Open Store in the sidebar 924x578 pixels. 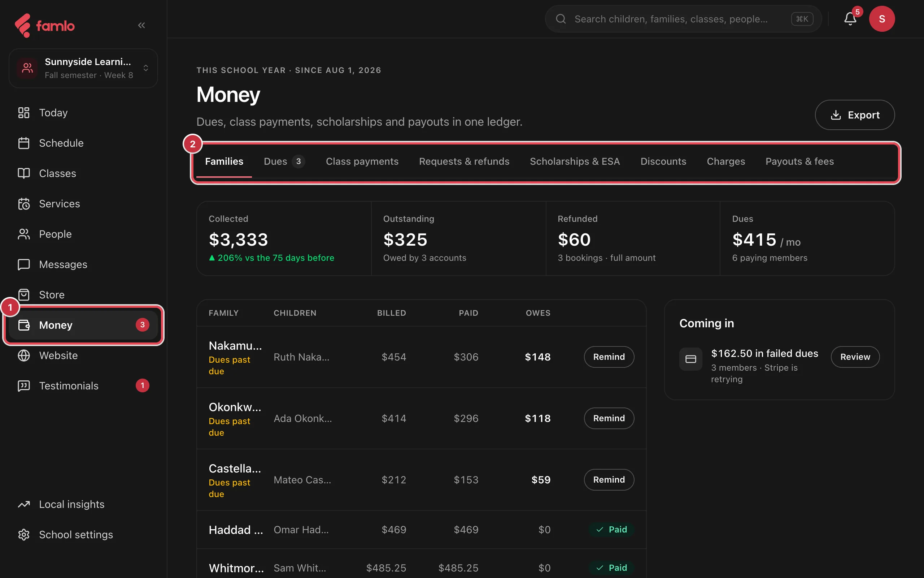point(83,295)
